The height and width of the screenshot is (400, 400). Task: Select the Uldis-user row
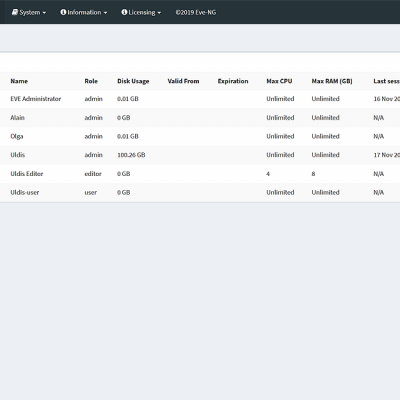200,192
